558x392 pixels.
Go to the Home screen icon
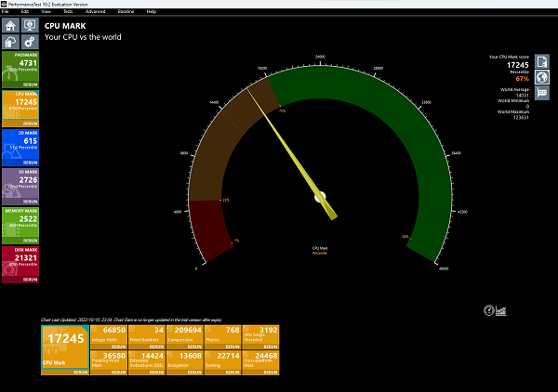coord(10,26)
